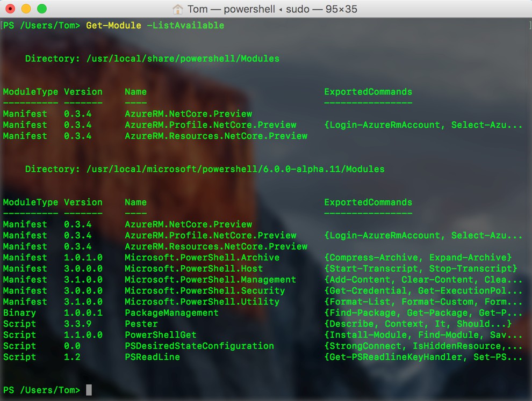This screenshot has height=401, width=532.
Task: Click the window title 'Tom — powershell'
Action: click(x=231, y=9)
